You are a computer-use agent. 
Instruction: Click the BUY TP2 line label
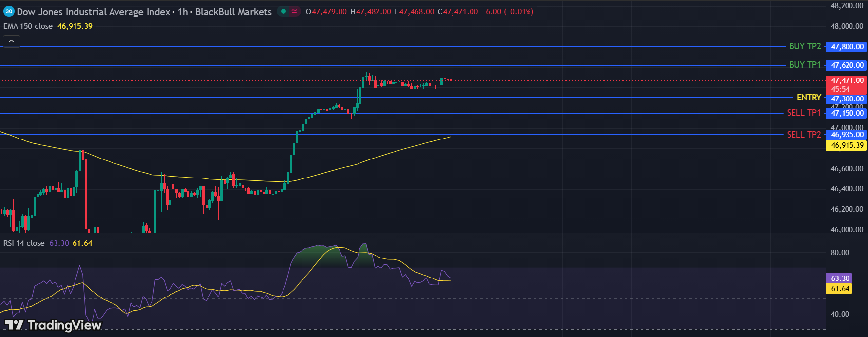coord(805,46)
